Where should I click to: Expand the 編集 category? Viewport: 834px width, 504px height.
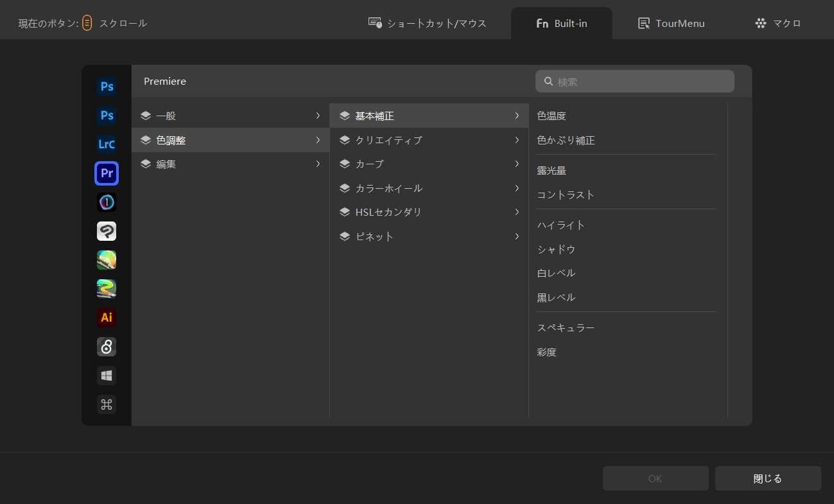click(230, 164)
